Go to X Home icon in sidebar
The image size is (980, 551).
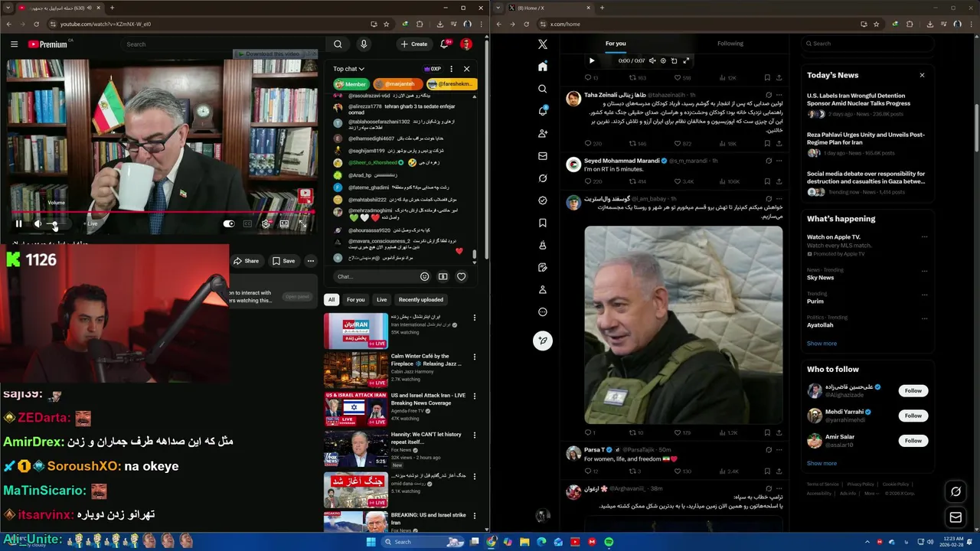[x=543, y=67]
